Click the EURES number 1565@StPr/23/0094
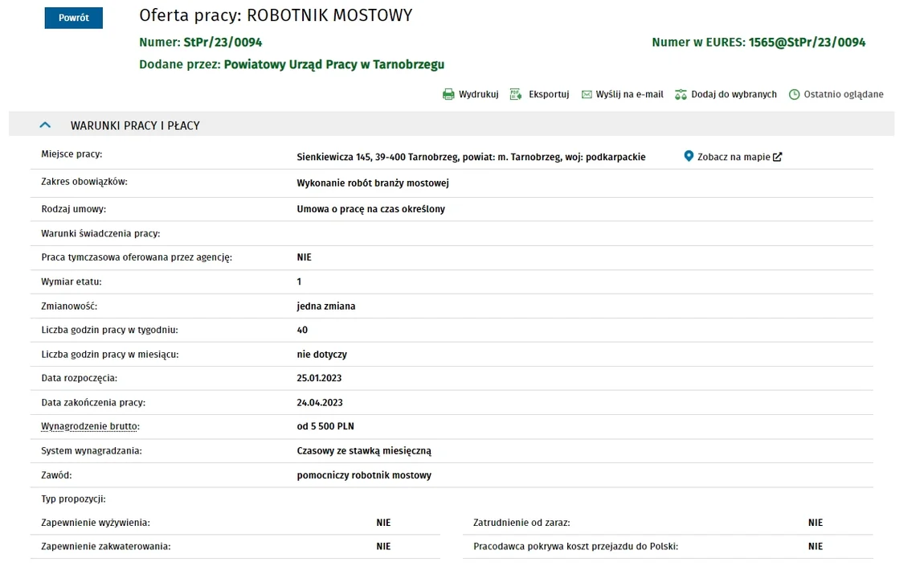The image size is (924, 579). click(807, 43)
